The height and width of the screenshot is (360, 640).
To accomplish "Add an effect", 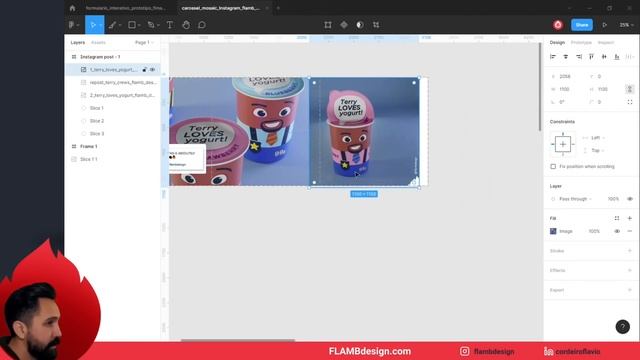I will [x=630, y=270].
